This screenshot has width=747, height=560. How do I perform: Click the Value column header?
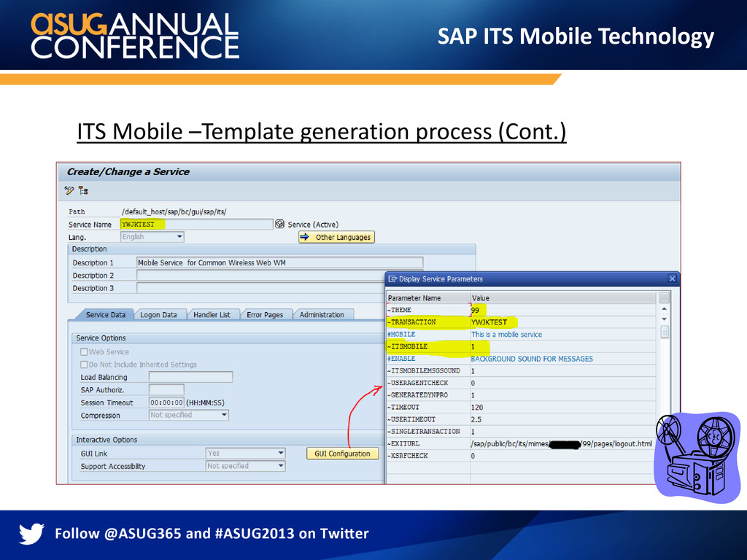click(563, 298)
